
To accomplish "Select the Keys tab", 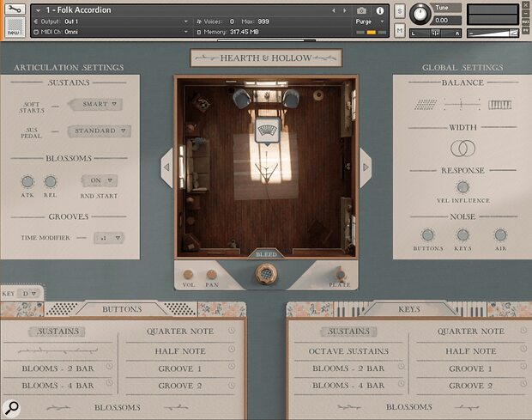I will tap(409, 309).
